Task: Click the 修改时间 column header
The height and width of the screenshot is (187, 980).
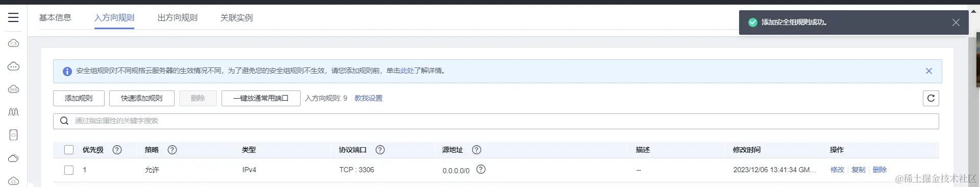Action: pyautogui.click(x=747, y=150)
